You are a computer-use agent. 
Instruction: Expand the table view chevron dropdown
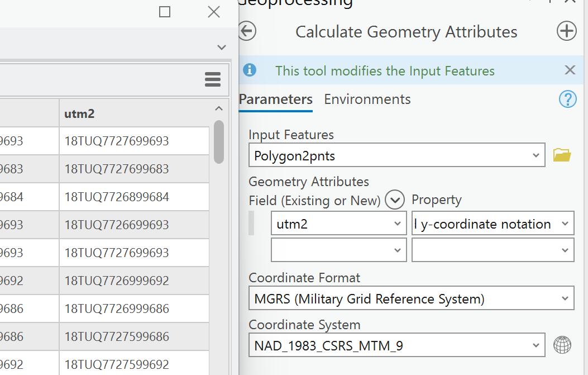coord(222,47)
